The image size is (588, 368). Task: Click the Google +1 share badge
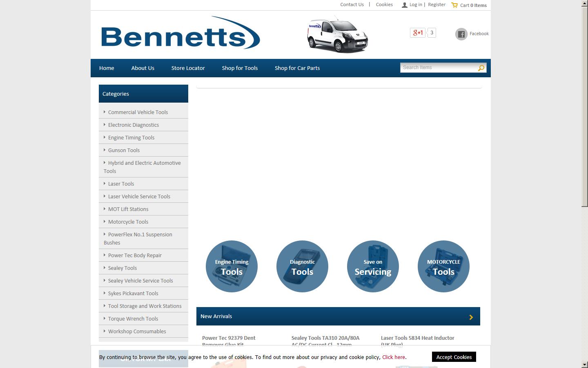[x=417, y=32]
